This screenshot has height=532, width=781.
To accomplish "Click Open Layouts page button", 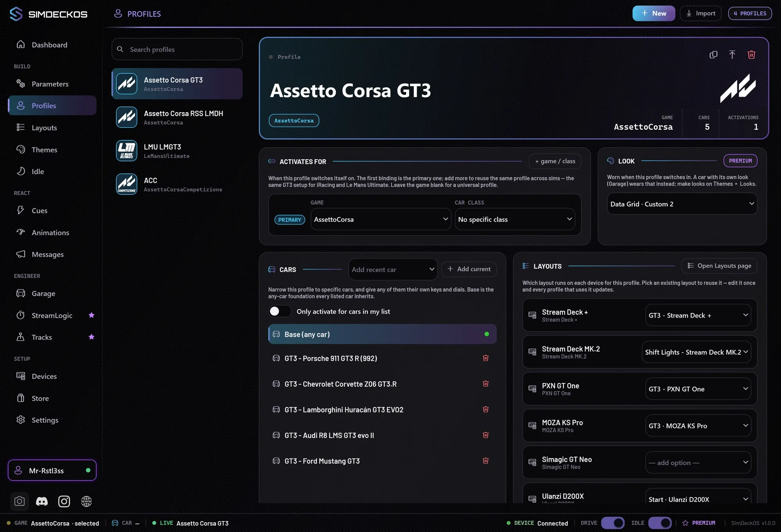I will click(x=719, y=266).
